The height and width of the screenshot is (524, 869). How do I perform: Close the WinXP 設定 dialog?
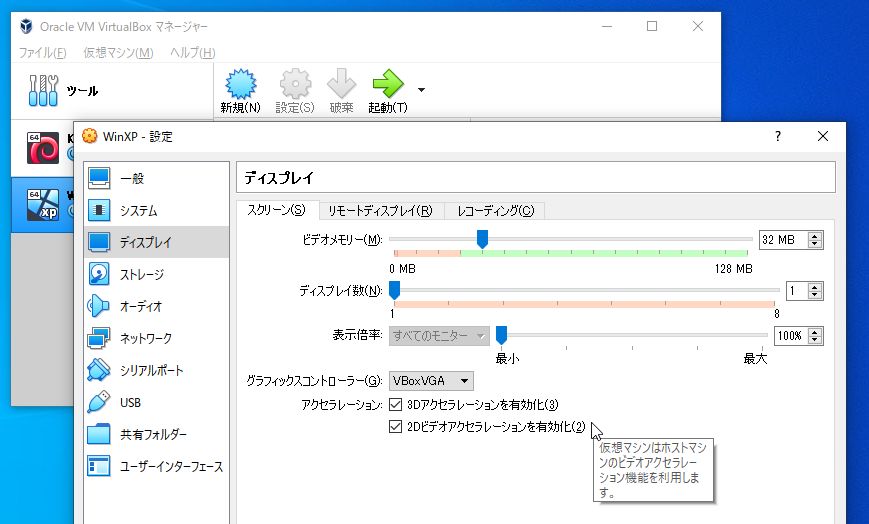[823, 136]
